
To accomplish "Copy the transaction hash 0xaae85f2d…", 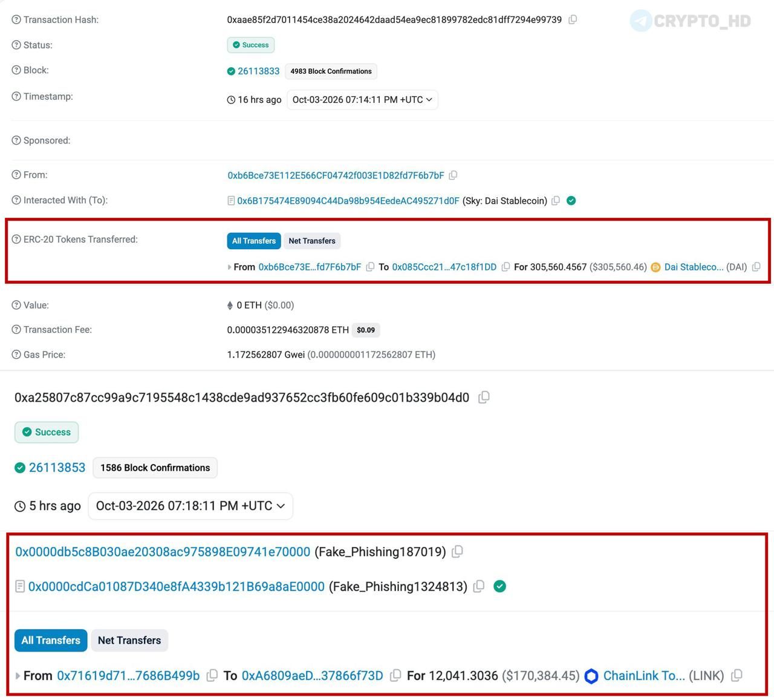I will pos(573,19).
